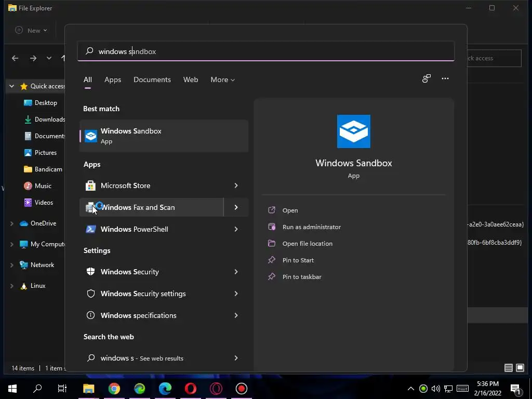Open Windows specifications info result
The image size is (532, 399).
152,315
